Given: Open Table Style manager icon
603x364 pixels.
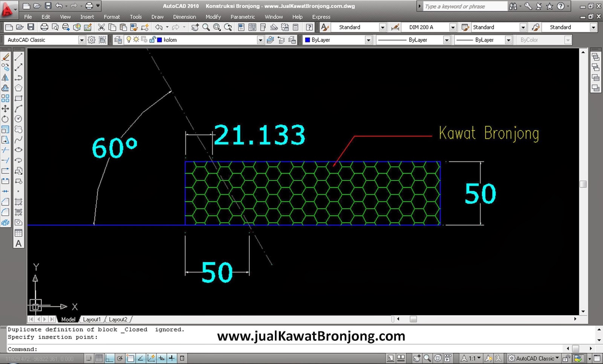Looking at the screenshot, I should [x=465, y=27].
